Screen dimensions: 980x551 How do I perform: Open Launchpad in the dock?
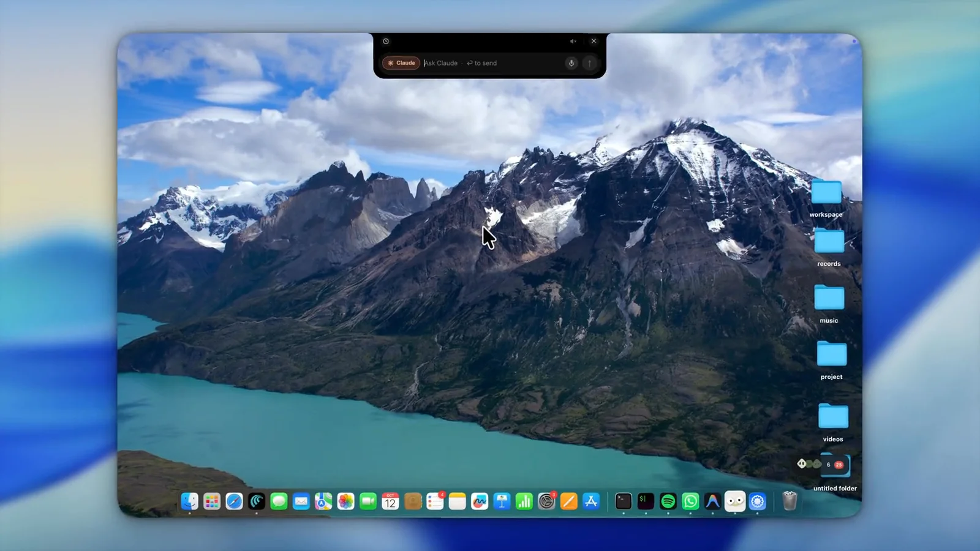pyautogui.click(x=212, y=501)
